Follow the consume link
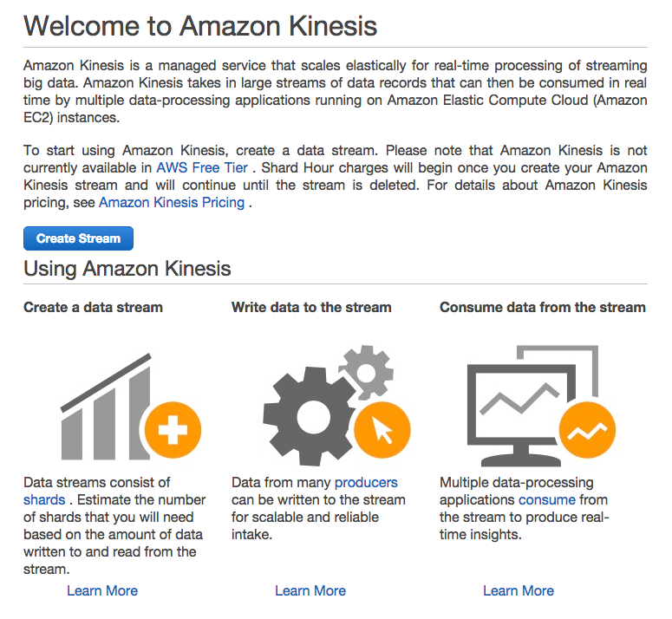 point(547,500)
